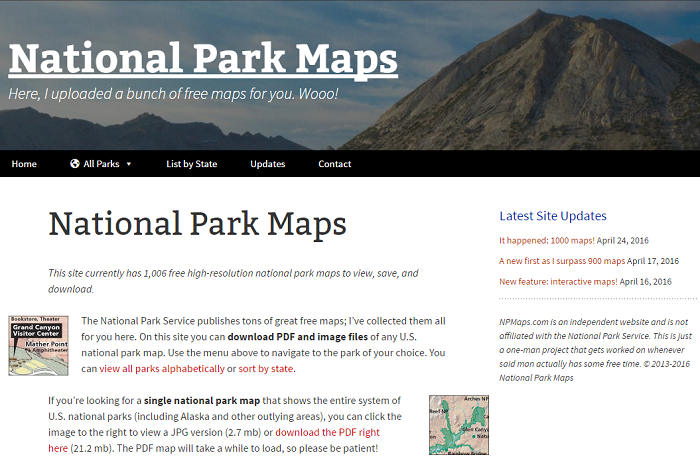Click the National Park Maps site title

coord(203,60)
